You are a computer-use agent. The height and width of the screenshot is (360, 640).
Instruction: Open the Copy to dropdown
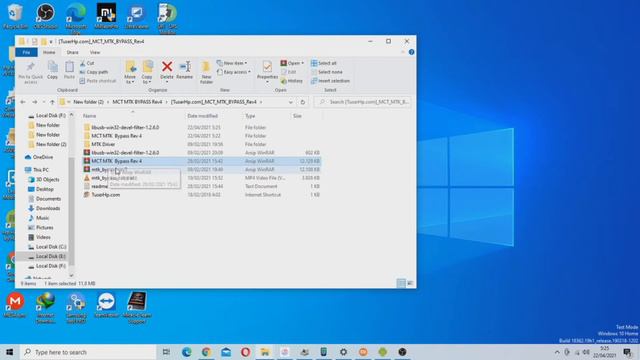coord(147,73)
